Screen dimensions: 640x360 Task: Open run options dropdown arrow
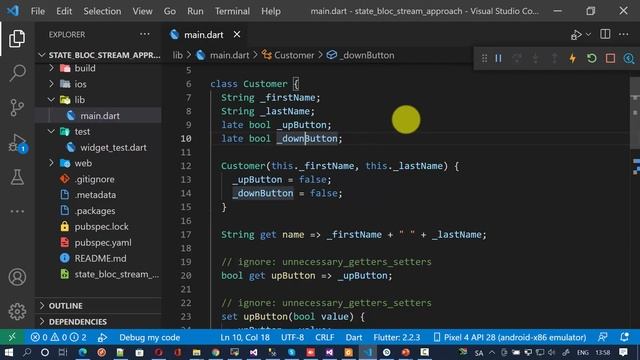pos(588,35)
